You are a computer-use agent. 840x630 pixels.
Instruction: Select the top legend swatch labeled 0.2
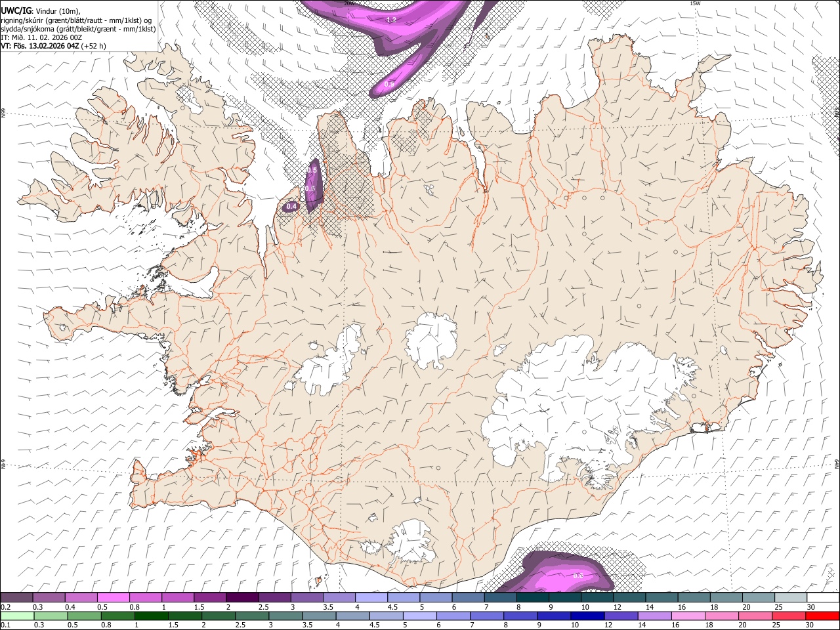click(16, 597)
